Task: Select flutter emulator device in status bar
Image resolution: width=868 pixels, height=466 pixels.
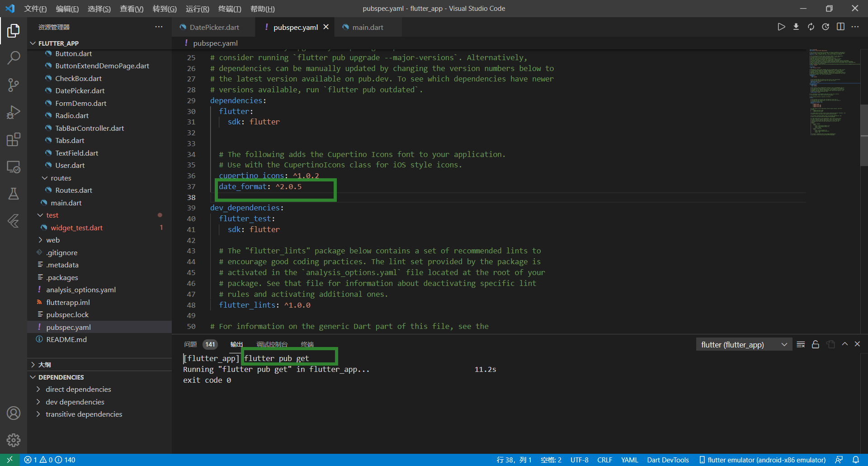Action: click(x=763, y=460)
